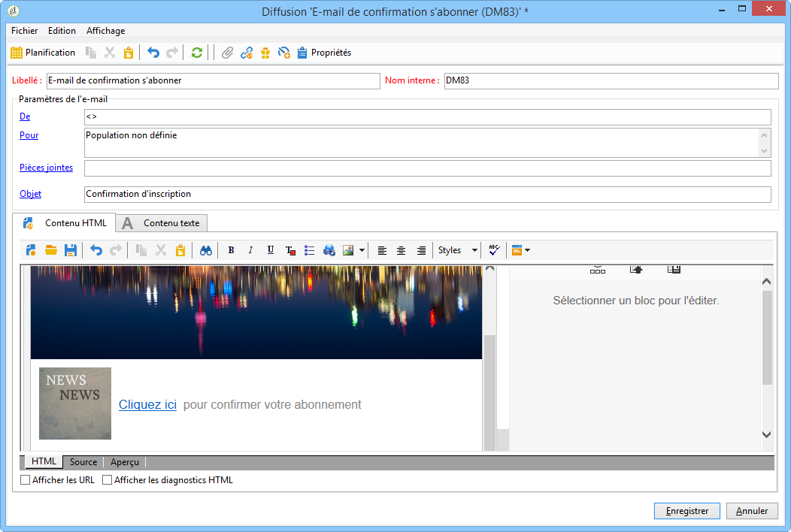Click the green refresh icon
The image size is (791, 532).
pos(197,53)
